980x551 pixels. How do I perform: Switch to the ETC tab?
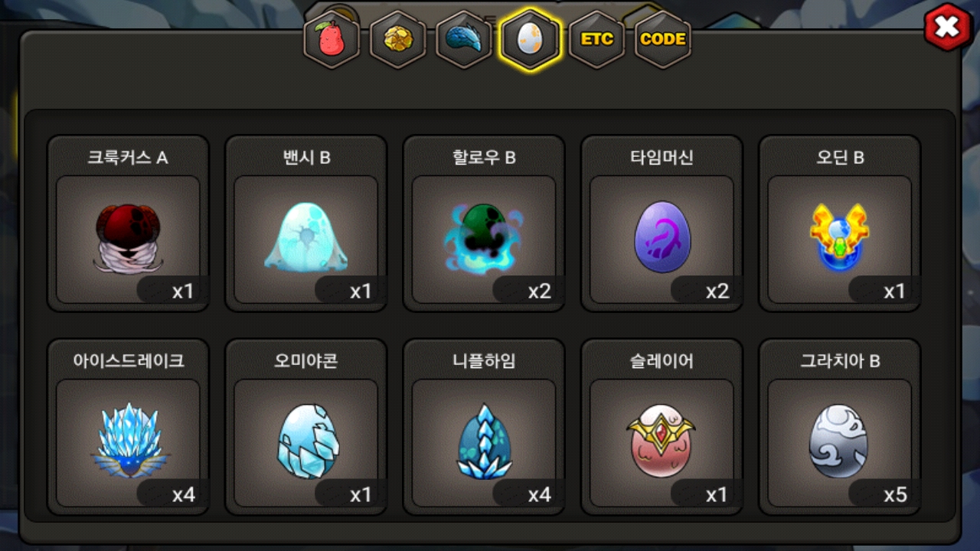pyautogui.click(x=596, y=40)
